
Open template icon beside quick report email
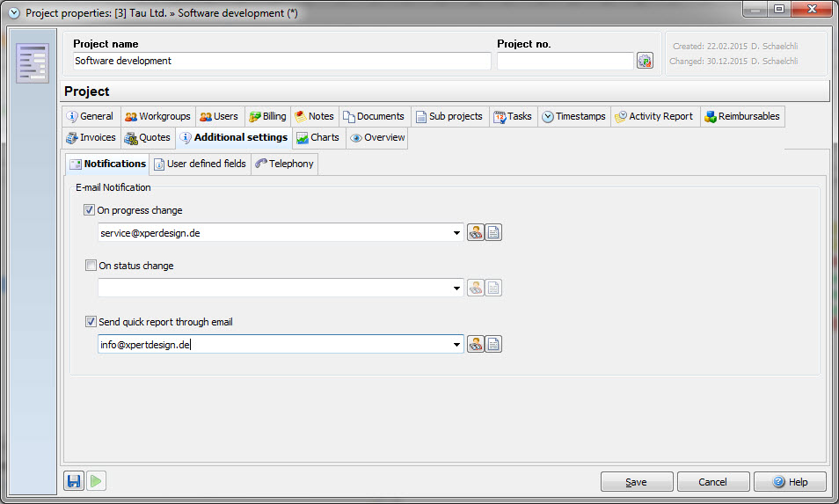click(493, 345)
